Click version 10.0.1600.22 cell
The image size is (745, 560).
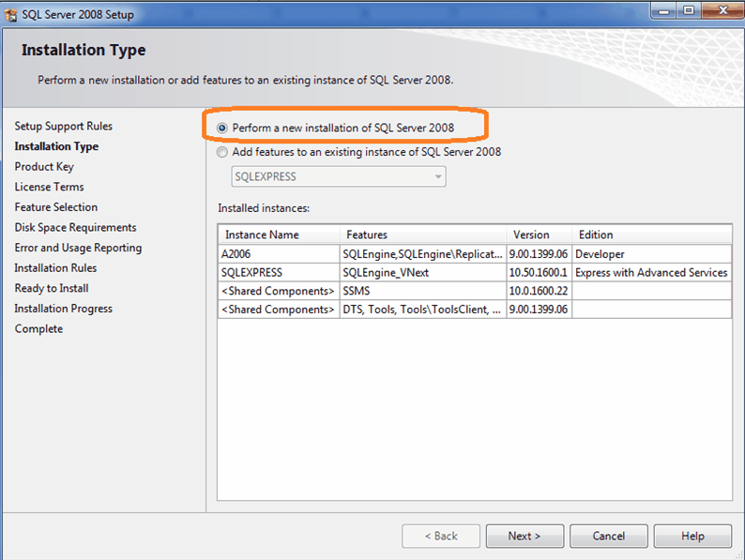pos(540,291)
